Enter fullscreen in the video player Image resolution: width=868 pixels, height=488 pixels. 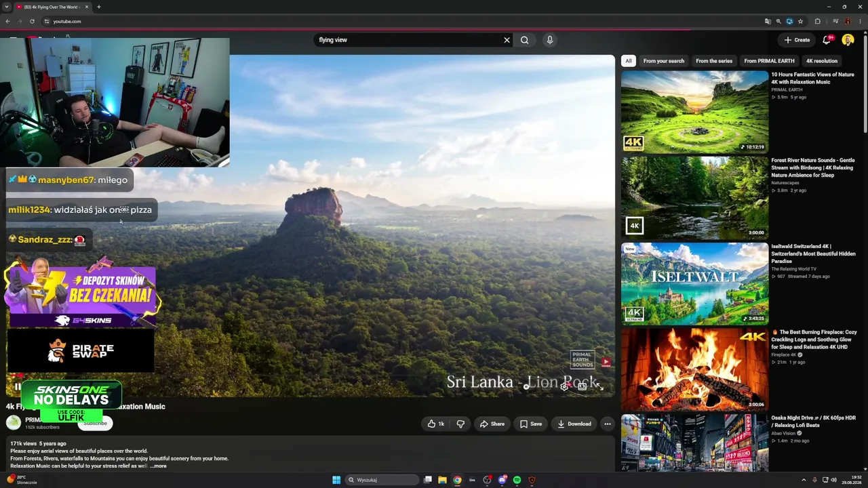(x=600, y=386)
